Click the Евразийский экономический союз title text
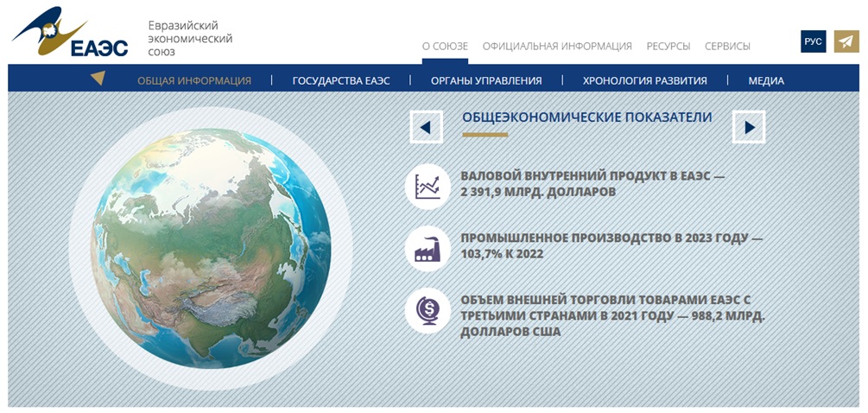The width and height of the screenshot is (868, 413). [x=190, y=39]
